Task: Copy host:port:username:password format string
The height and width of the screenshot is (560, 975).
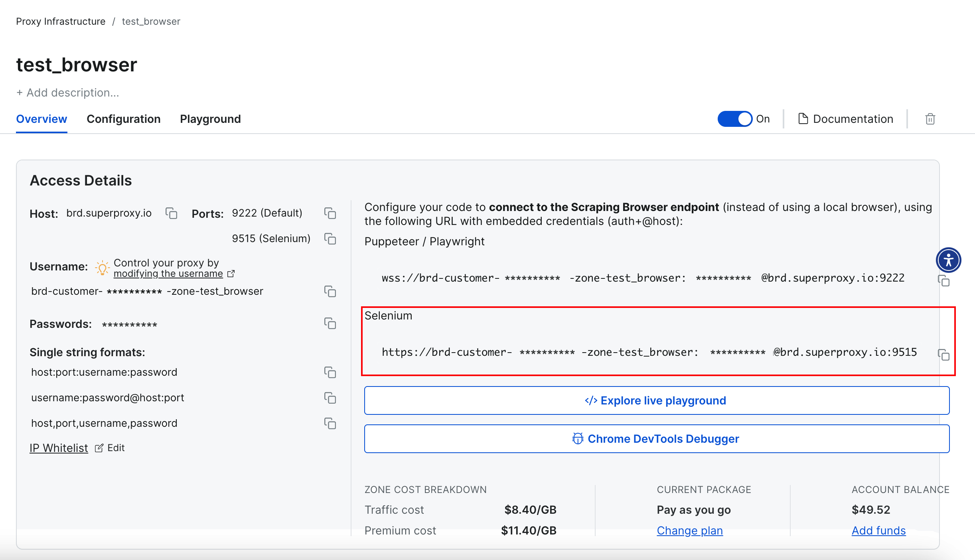Action: click(x=330, y=373)
